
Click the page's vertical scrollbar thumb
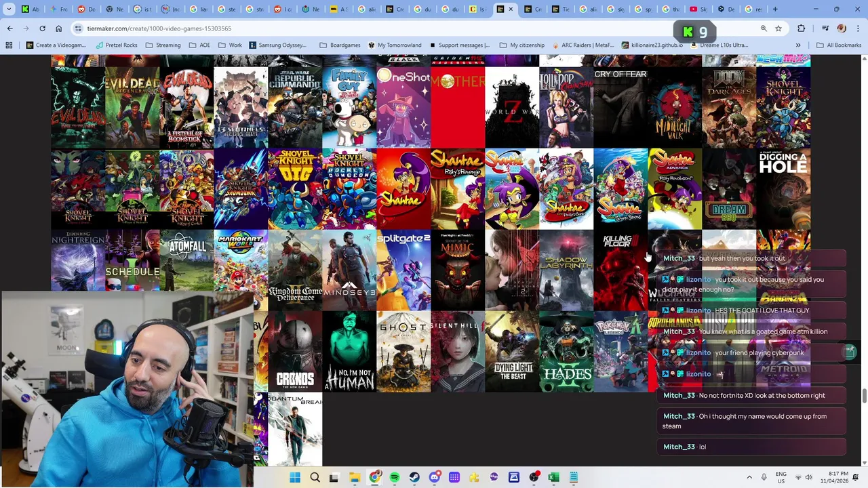tap(864, 396)
